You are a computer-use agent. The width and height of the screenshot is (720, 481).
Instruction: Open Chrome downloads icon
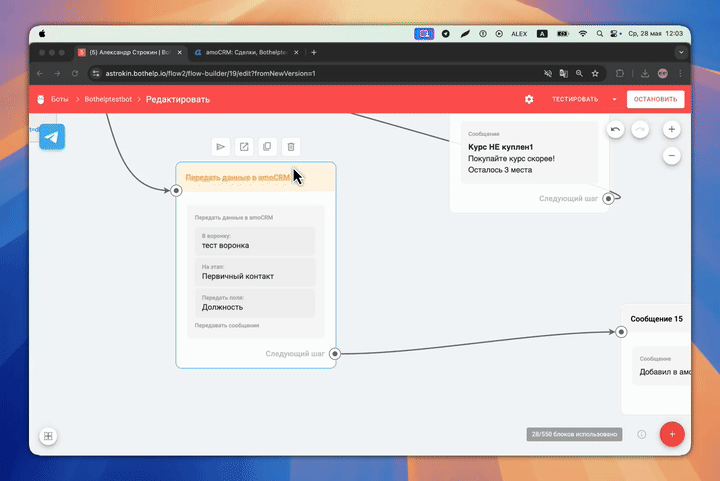645,73
